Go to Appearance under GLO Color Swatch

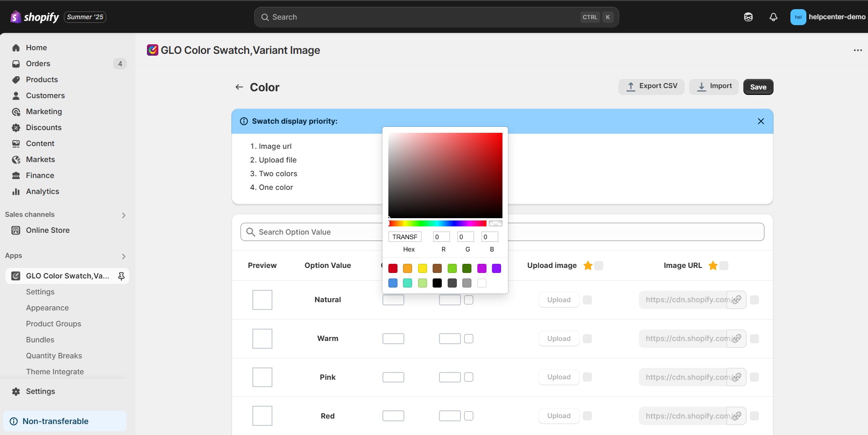click(47, 308)
